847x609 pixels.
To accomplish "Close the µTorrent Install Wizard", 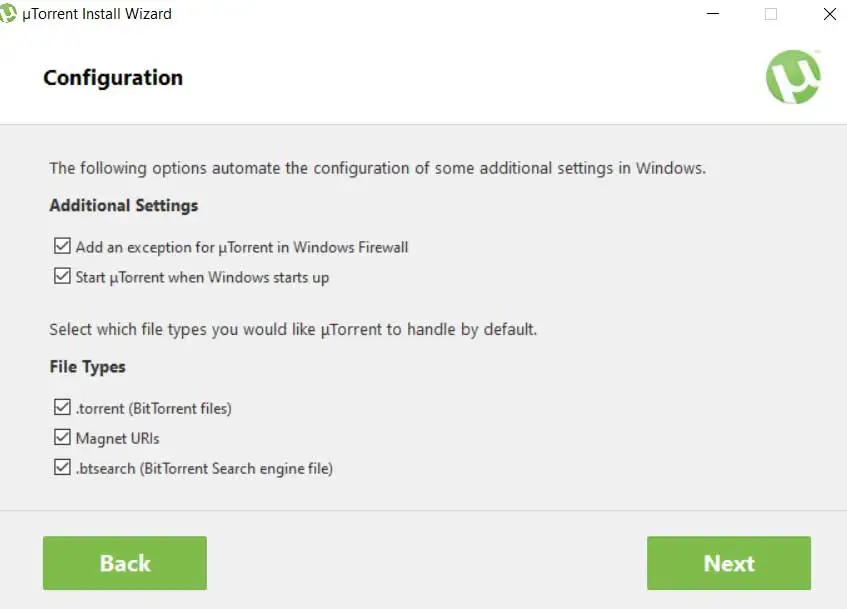I will [x=829, y=14].
